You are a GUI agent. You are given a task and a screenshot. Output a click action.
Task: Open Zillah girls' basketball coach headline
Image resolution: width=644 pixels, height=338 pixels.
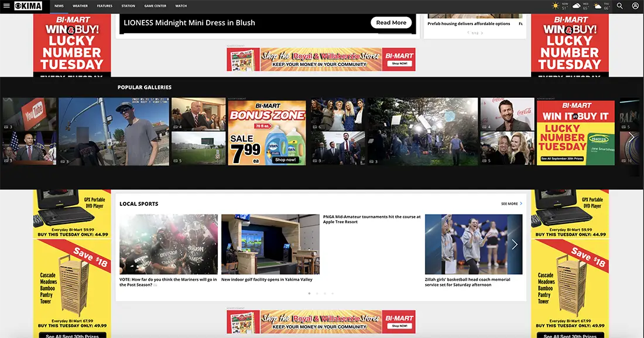(x=467, y=282)
